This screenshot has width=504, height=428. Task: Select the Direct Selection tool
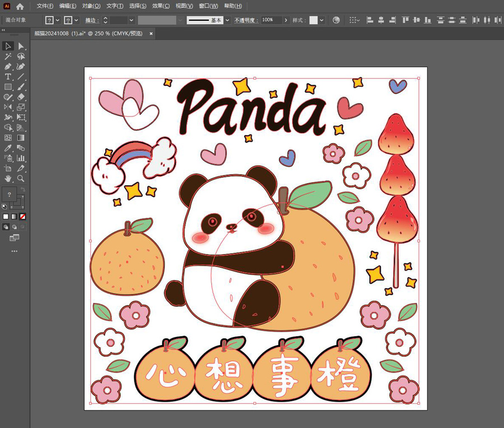click(x=21, y=46)
